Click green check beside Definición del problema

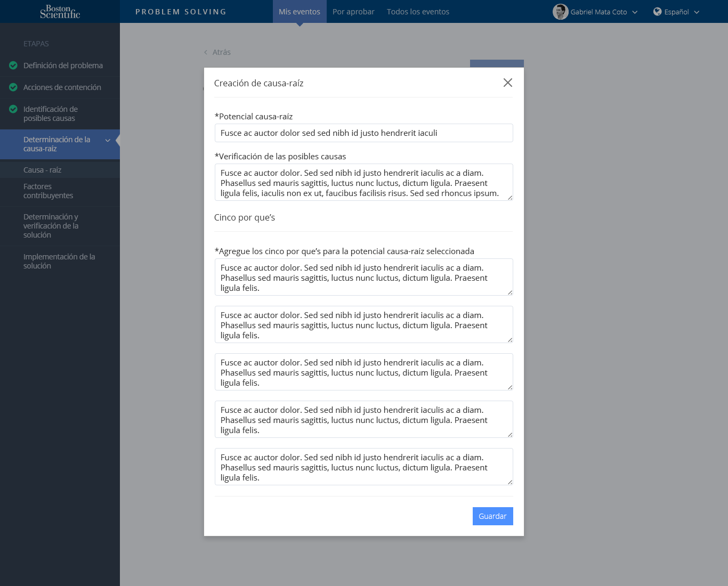click(x=13, y=66)
